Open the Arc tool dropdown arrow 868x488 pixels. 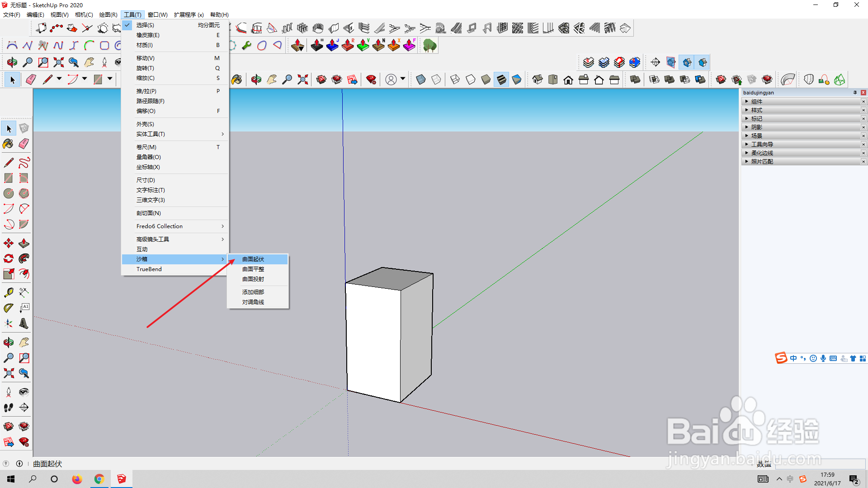click(x=85, y=79)
